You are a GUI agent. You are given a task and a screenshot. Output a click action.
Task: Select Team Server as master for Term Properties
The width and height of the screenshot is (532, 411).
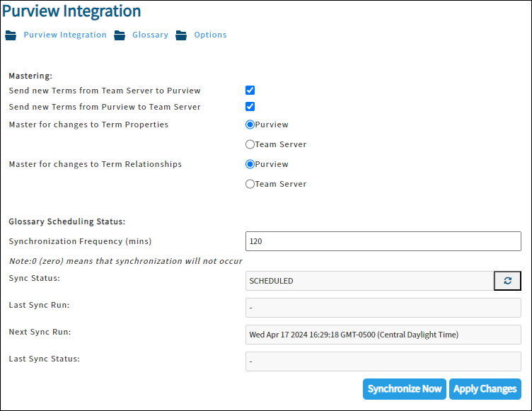pyautogui.click(x=250, y=144)
